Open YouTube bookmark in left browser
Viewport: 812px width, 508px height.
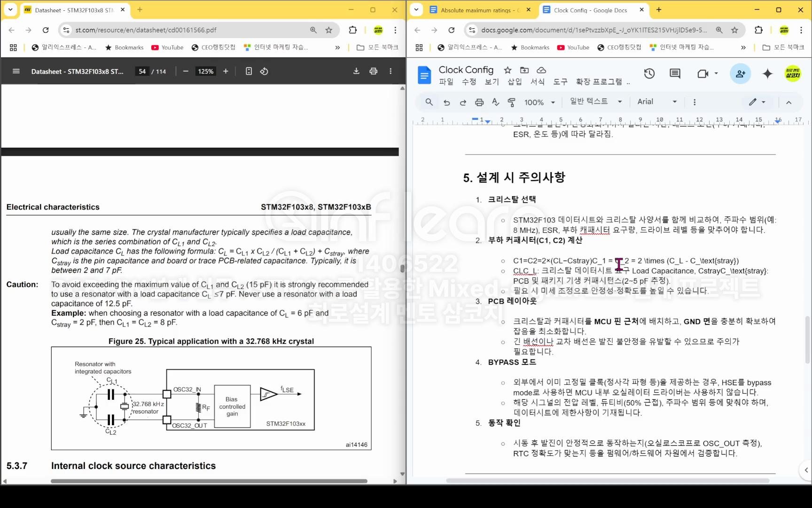point(168,48)
